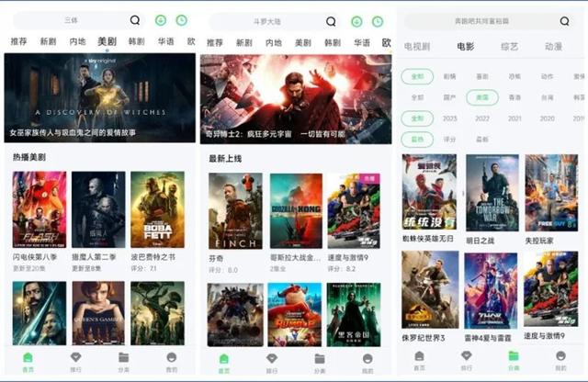
Task: Switch to 电影 tab on right screen
Action: tap(466, 47)
